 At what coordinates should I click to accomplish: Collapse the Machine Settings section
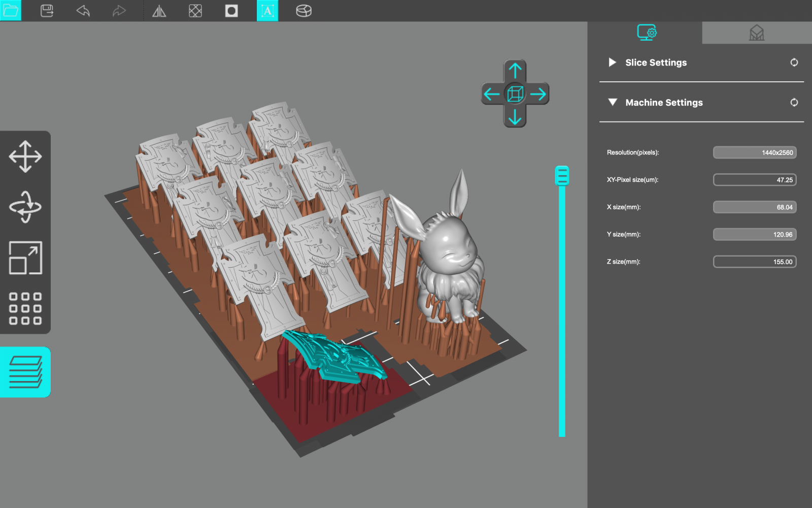coord(613,103)
